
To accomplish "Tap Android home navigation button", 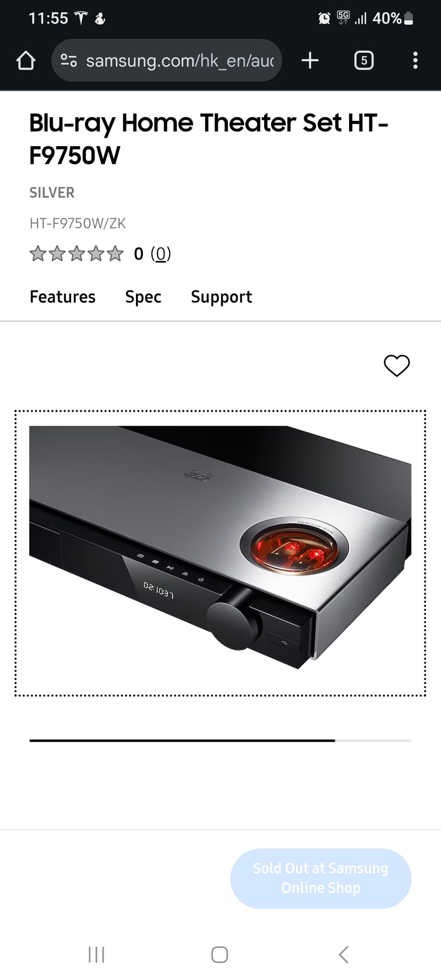I will click(x=220, y=954).
